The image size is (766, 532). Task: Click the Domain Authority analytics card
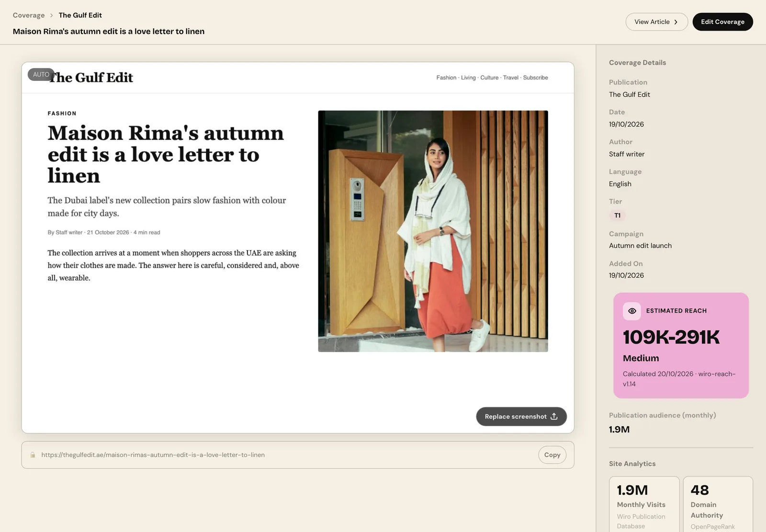coord(718,504)
